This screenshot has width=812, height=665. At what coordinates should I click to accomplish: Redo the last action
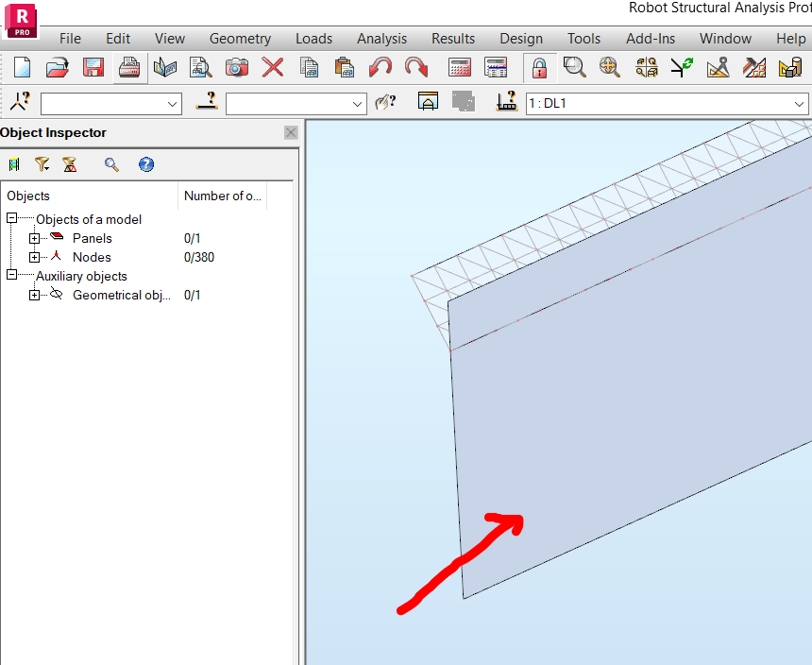click(415, 67)
